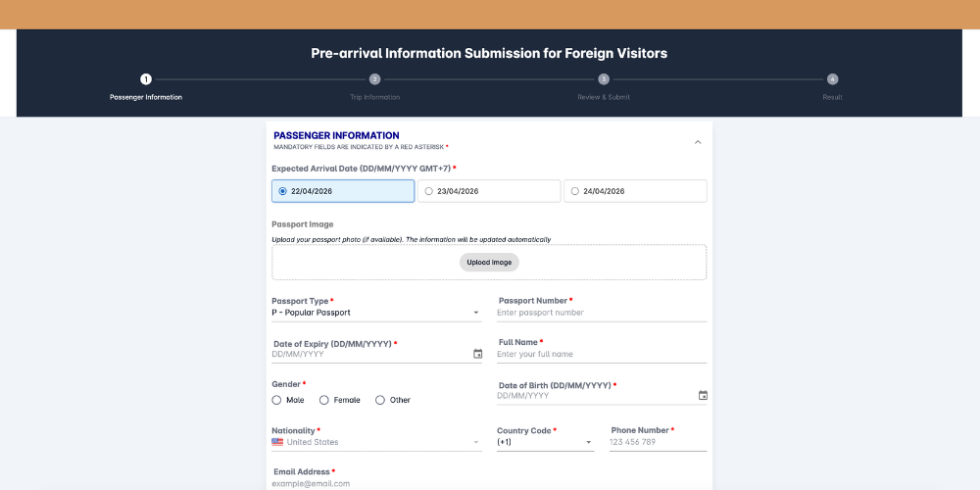Click the Upload Image button
The height and width of the screenshot is (490, 980).
click(489, 263)
